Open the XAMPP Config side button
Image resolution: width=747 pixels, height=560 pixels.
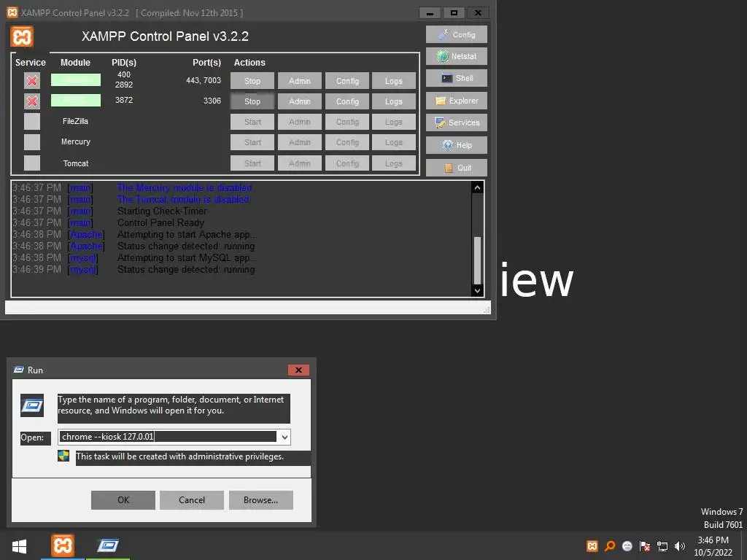click(x=457, y=34)
